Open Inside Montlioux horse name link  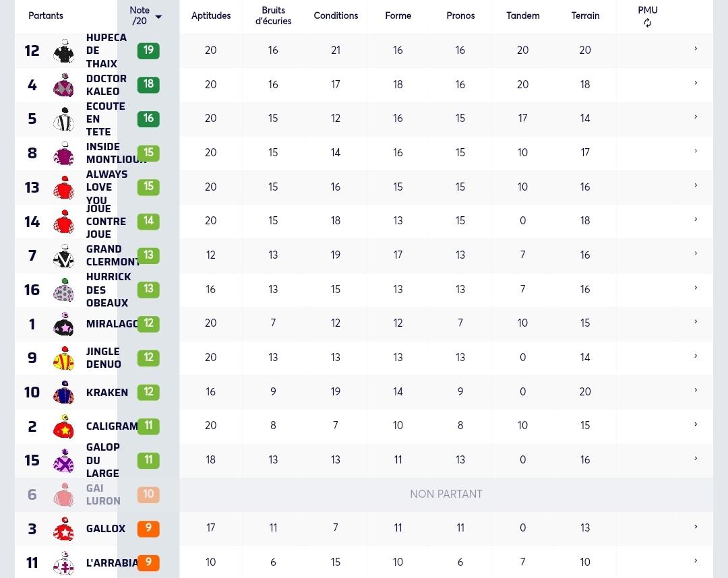click(x=115, y=153)
